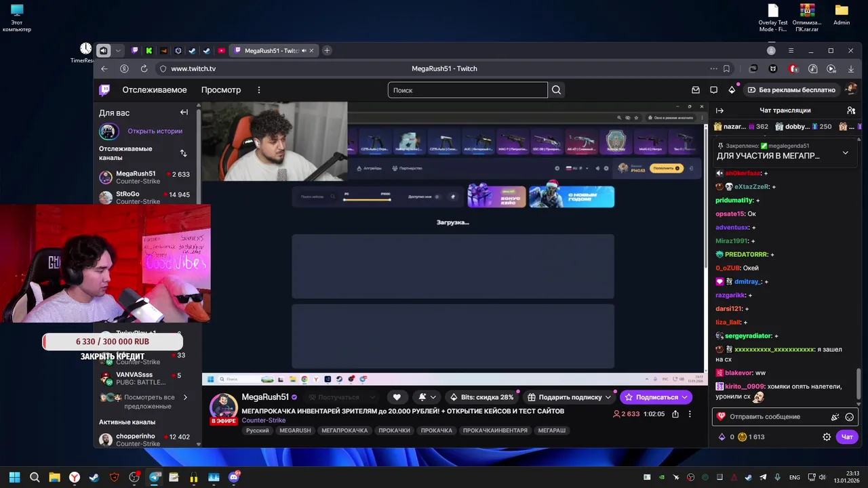This screenshot has width=868, height=488.
Task: Open the Twitch home logo
Action: (x=104, y=89)
